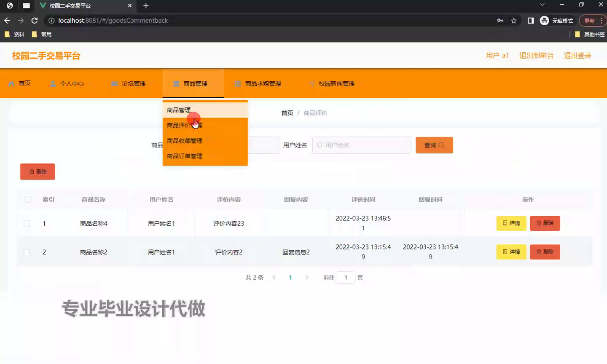Click the 前往 page number input
Image resolution: width=607 pixels, height=364 pixels.
click(x=346, y=277)
